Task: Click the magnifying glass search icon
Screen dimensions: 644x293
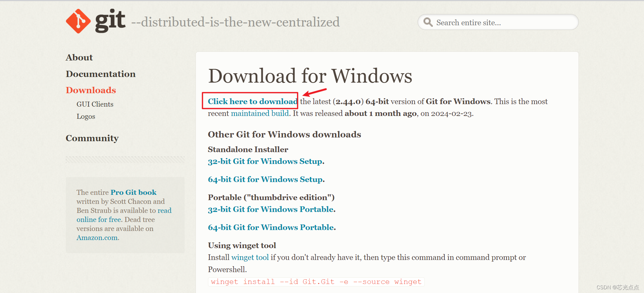Action: tap(428, 22)
